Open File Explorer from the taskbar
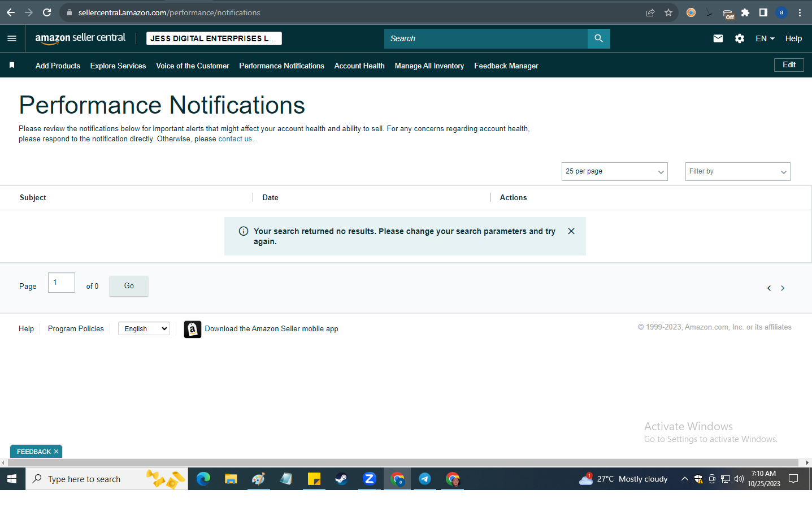 231,479
